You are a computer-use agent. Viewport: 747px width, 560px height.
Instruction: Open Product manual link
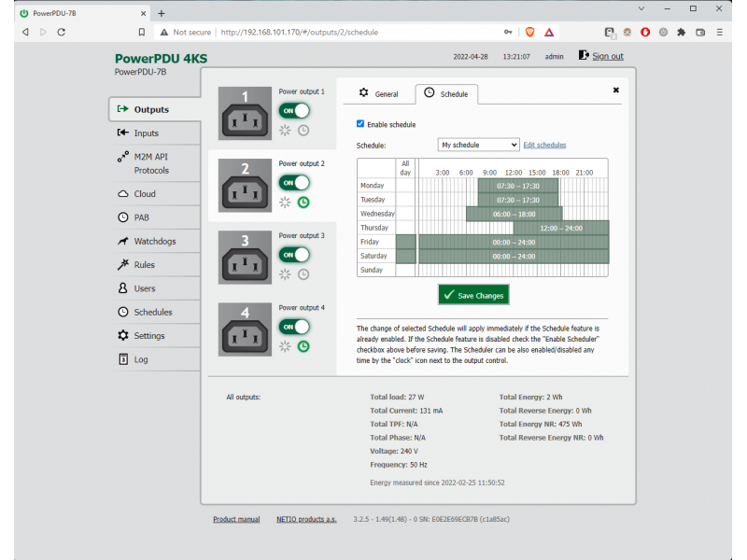pos(236,519)
